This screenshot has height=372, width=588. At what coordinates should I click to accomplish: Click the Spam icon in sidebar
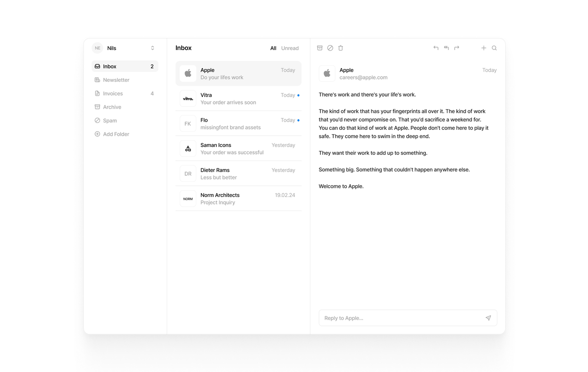(98, 121)
